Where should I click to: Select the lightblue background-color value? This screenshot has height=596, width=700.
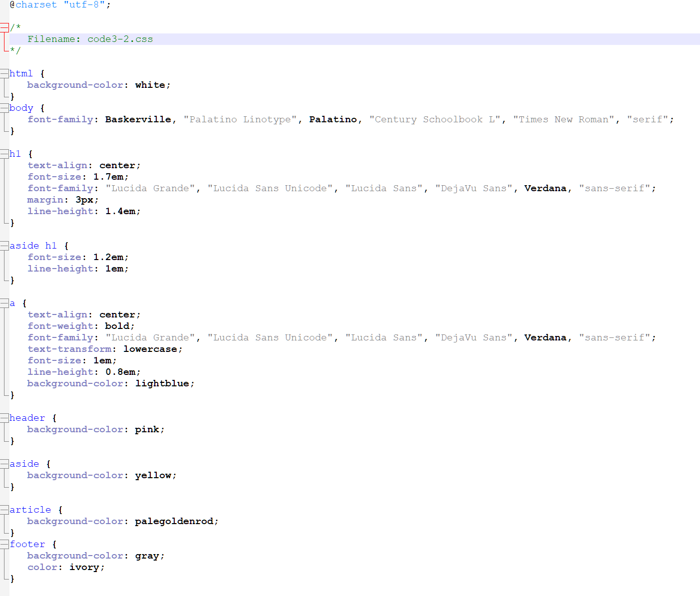pos(163,383)
